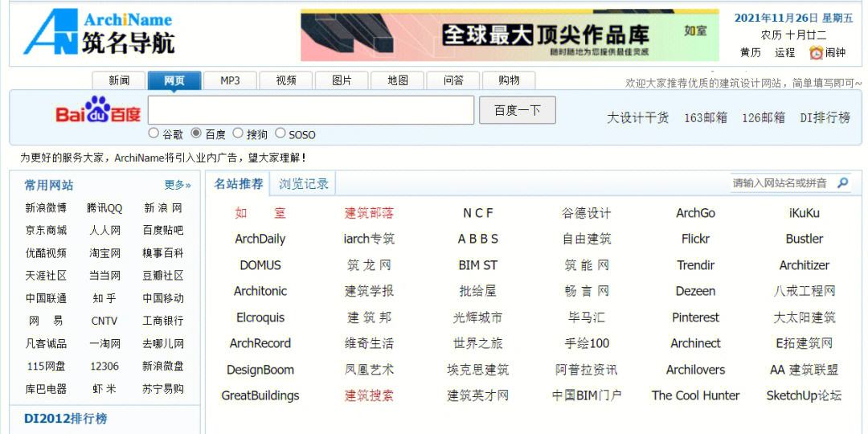Screen dimensions: 868x434
Task: Open the 新浪微博 link
Action: 46,208
